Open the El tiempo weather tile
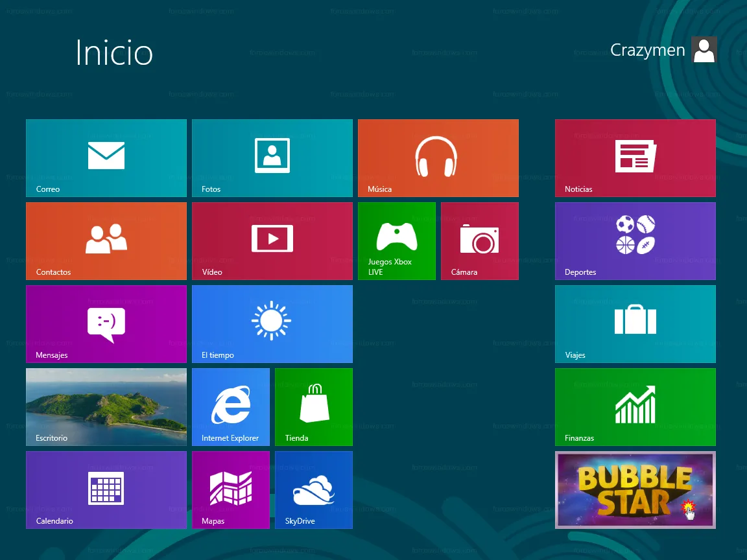 coord(272,324)
